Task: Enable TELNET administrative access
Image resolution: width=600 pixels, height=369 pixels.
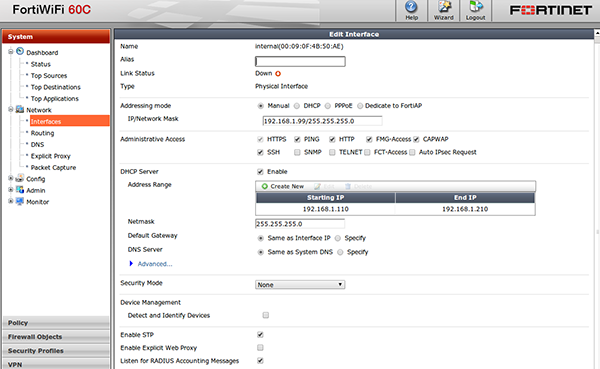Action: point(332,152)
